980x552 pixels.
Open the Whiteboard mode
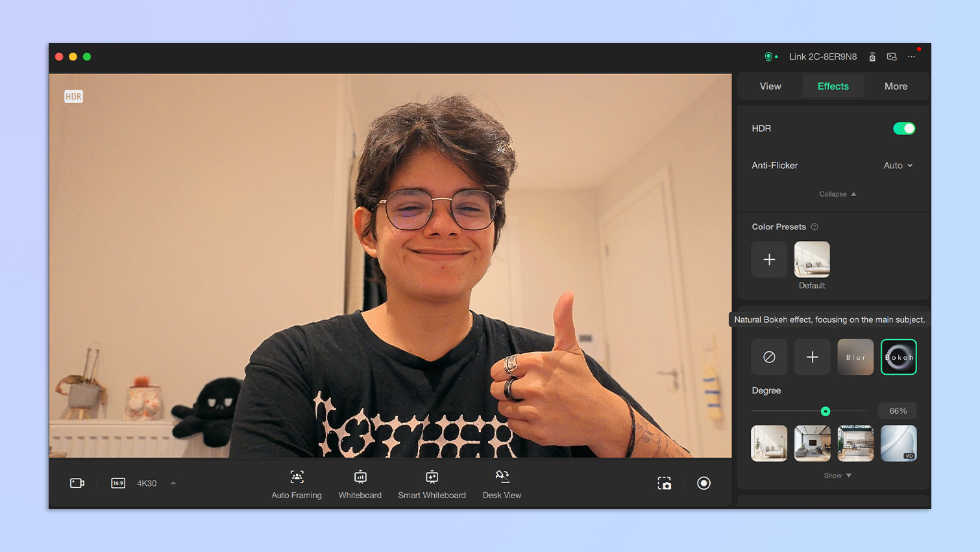tap(360, 477)
